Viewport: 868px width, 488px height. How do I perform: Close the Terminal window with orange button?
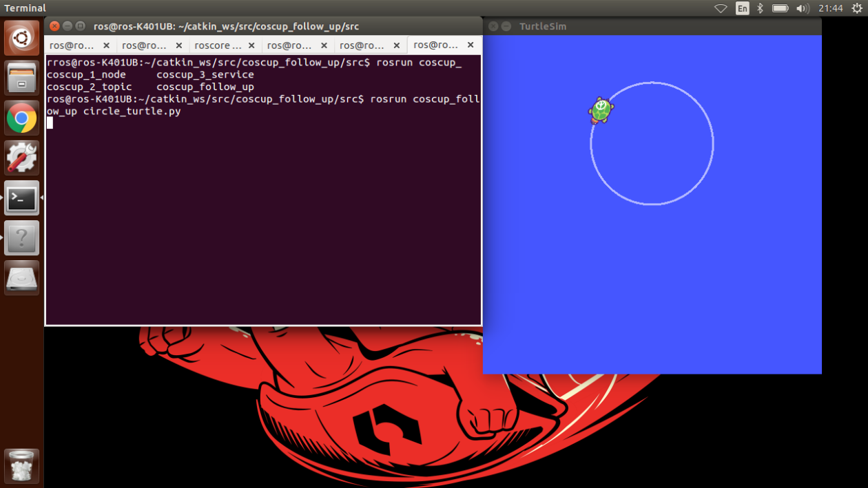point(54,26)
